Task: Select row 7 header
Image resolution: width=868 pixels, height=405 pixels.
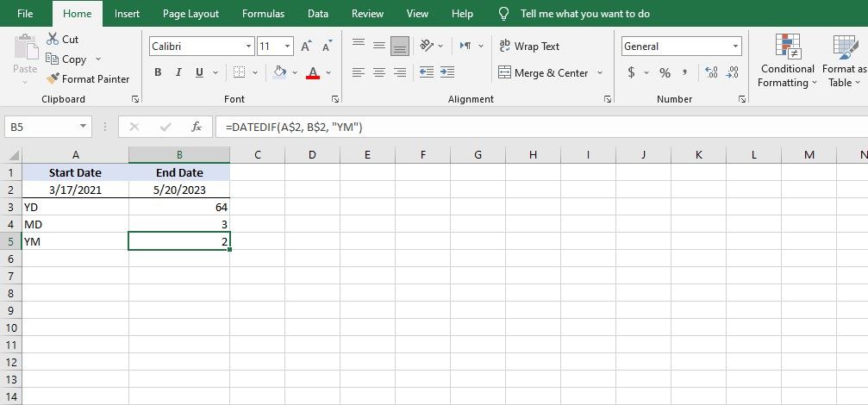Action: pyautogui.click(x=11, y=276)
